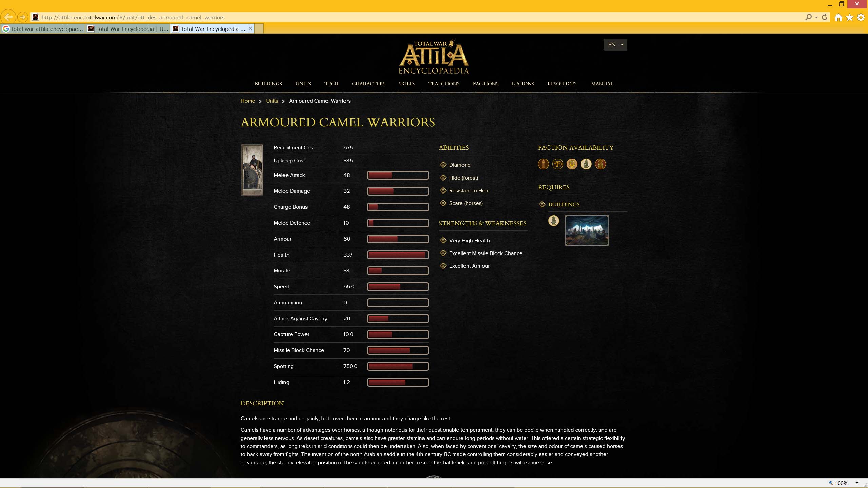
Task: Open the RESOURCES navigation menu
Action: 562,84
